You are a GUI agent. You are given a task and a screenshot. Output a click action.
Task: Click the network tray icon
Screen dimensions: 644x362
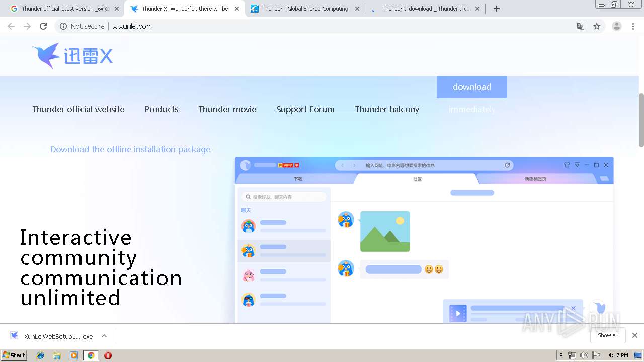tap(572, 355)
